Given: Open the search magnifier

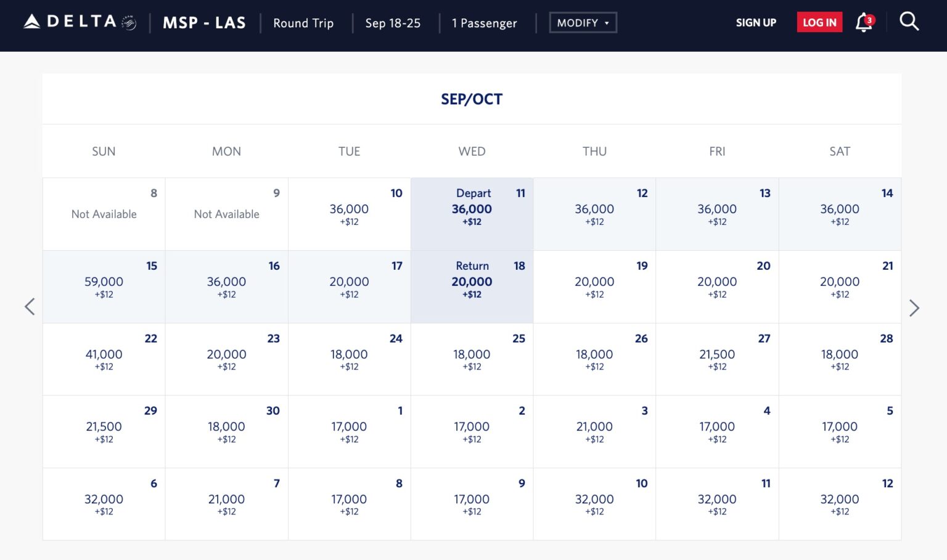Looking at the screenshot, I should point(909,22).
